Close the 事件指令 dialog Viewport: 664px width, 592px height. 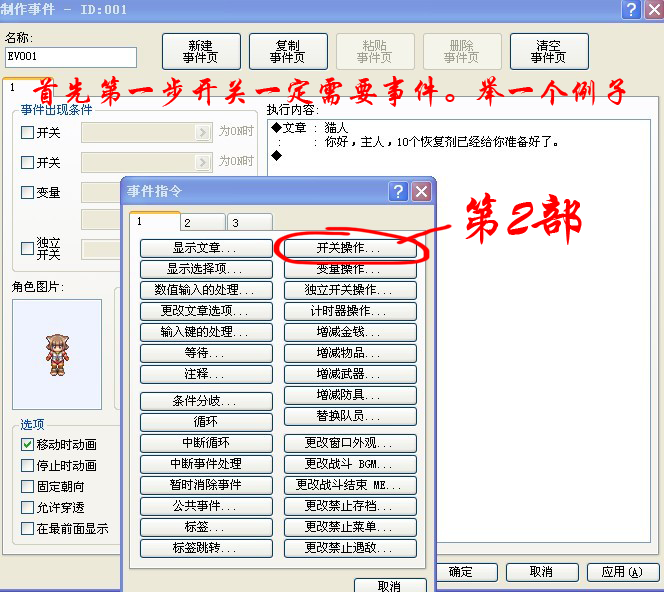tap(421, 192)
